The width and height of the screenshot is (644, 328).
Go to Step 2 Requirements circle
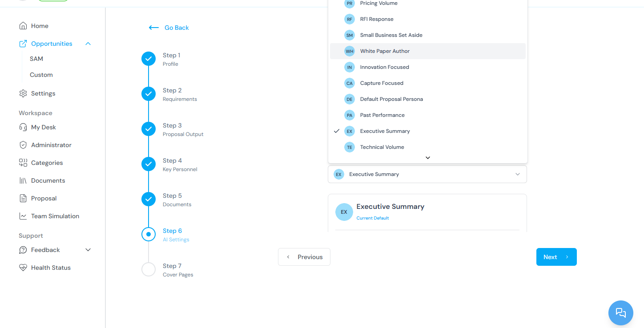click(x=149, y=94)
